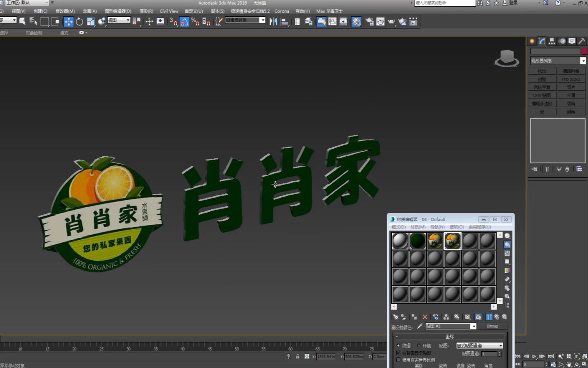Open Material Editor 导航(N) menu

[437, 227]
